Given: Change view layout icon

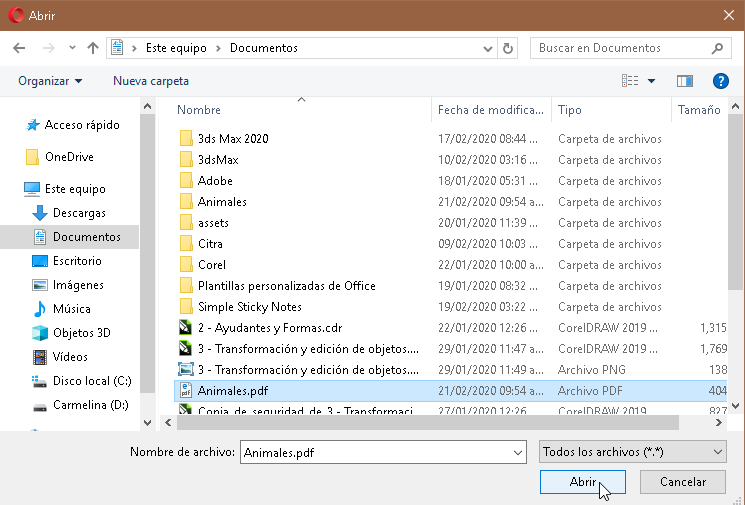Looking at the screenshot, I should (x=630, y=81).
